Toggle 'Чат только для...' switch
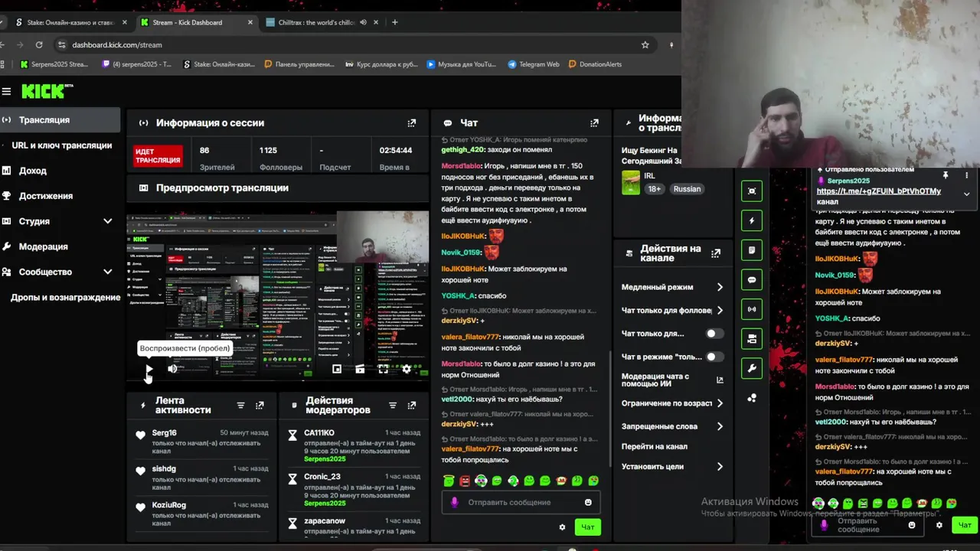Screen dimensions: 980x551 [x=714, y=334]
